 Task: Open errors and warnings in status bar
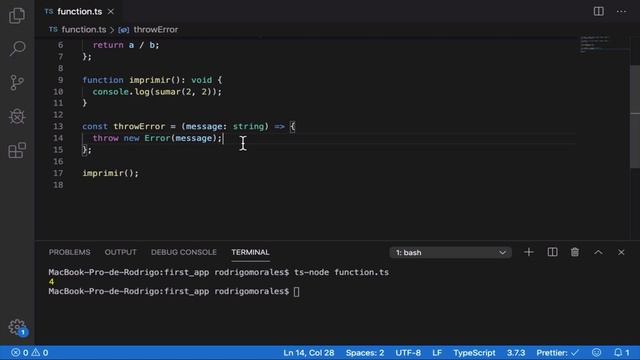click(29, 353)
